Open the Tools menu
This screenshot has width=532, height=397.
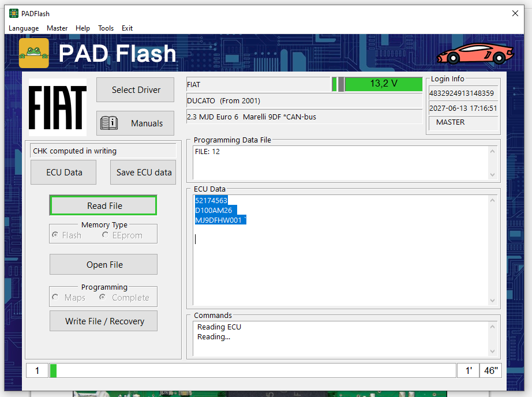tap(106, 28)
